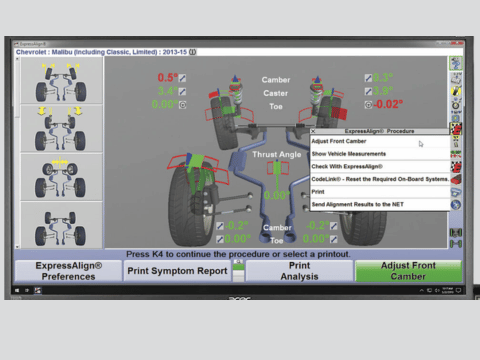Expand the system tray hidden icons chevron

pyautogui.click(x=421, y=290)
